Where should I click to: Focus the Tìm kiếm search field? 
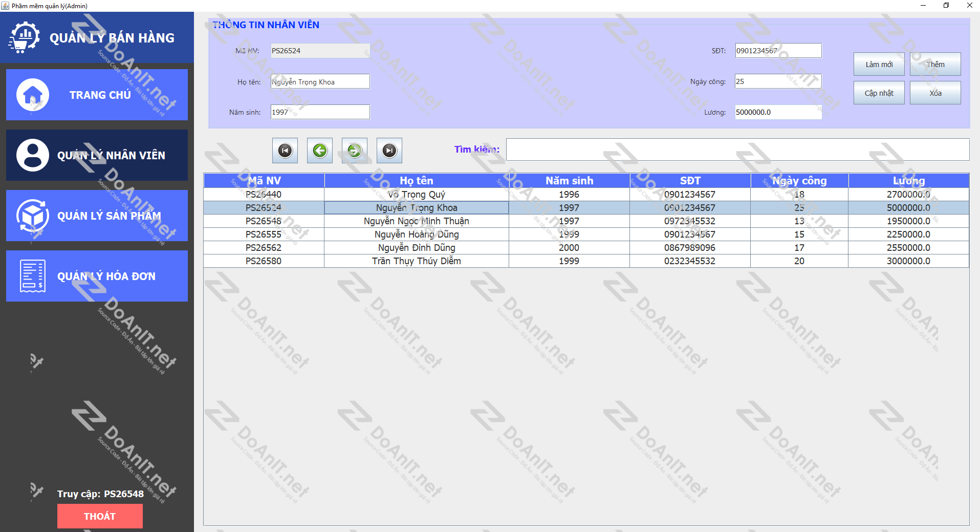[x=737, y=150]
